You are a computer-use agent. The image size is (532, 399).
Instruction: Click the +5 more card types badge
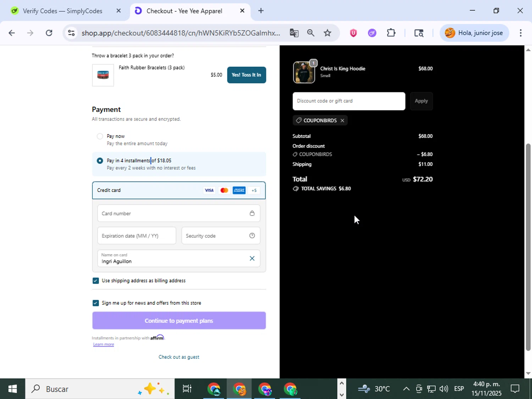point(254,190)
